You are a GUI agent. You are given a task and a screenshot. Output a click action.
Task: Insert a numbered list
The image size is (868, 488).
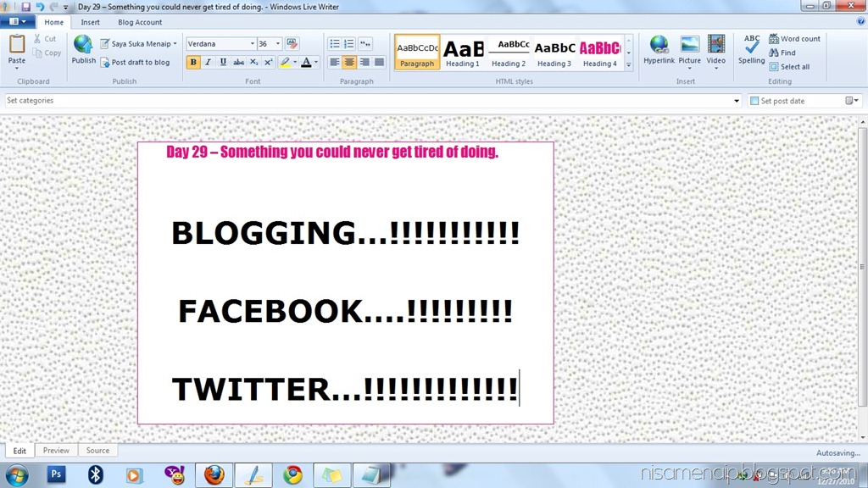[x=348, y=44]
